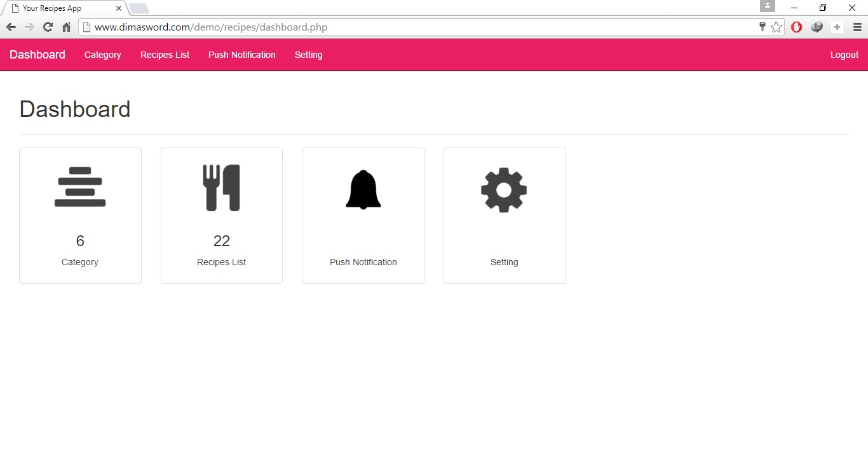Bookmark this page with the star icon

tap(776, 27)
